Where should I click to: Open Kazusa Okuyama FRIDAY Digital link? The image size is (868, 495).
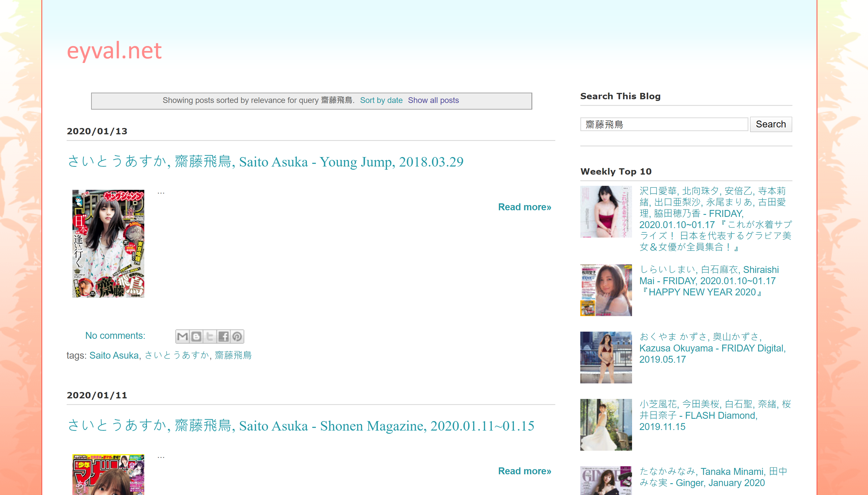tap(713, 348)
